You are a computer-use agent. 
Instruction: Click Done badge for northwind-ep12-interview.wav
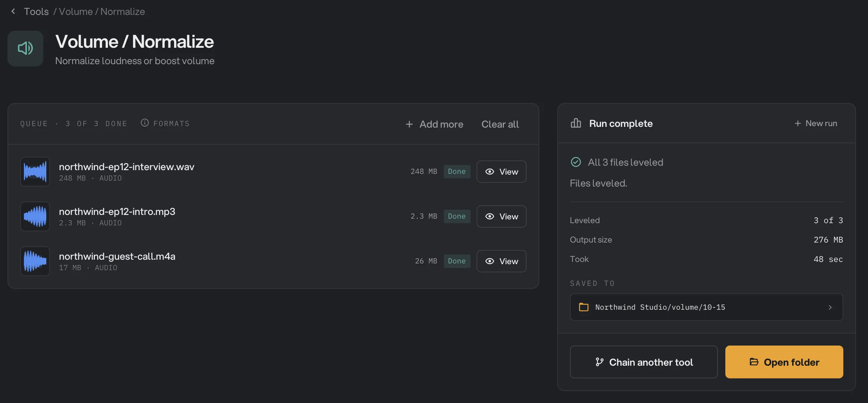tap(457, 172)
